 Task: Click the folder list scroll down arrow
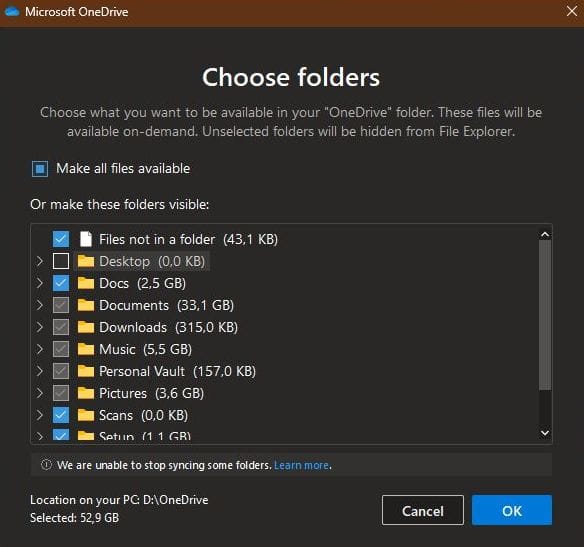click(545, 433)
